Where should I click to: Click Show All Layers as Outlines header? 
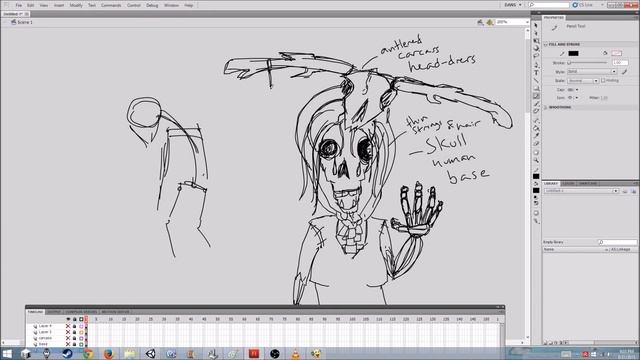click(x=81, y=319)
